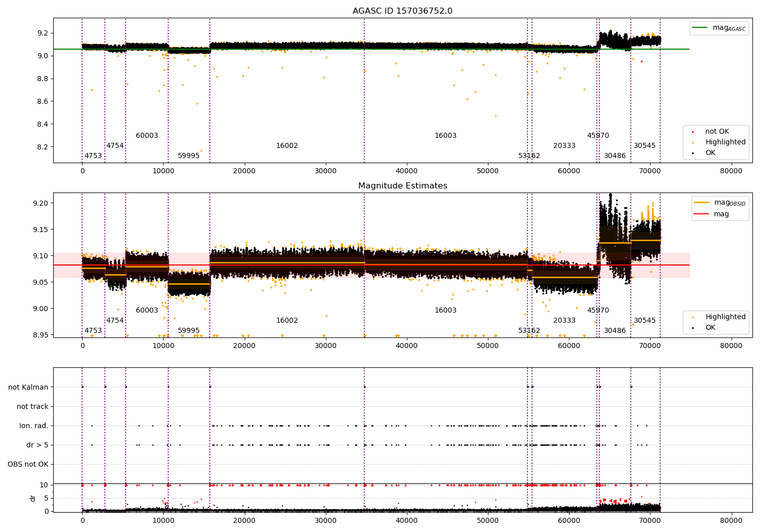Click obsid label 45970 in Magnitude Estimates plot
The width and height of the screenshot is (760, 532).
pos(598,310)
